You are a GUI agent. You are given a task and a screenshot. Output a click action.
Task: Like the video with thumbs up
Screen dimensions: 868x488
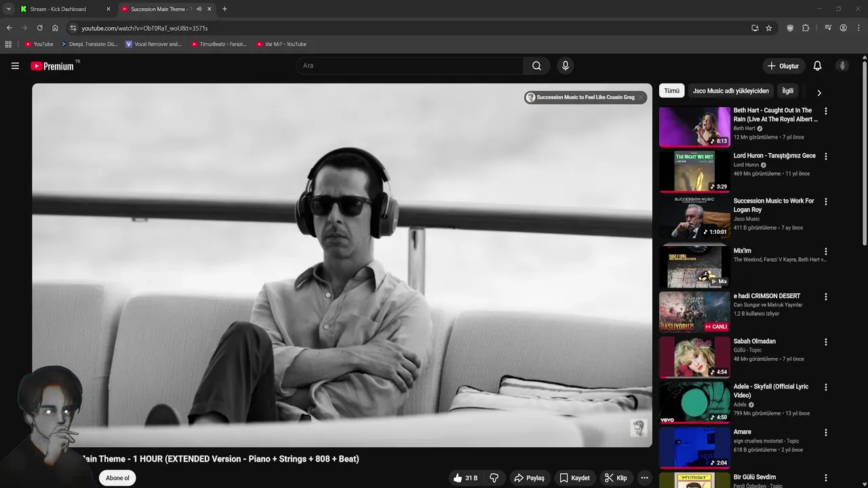(x=465, y=478)
